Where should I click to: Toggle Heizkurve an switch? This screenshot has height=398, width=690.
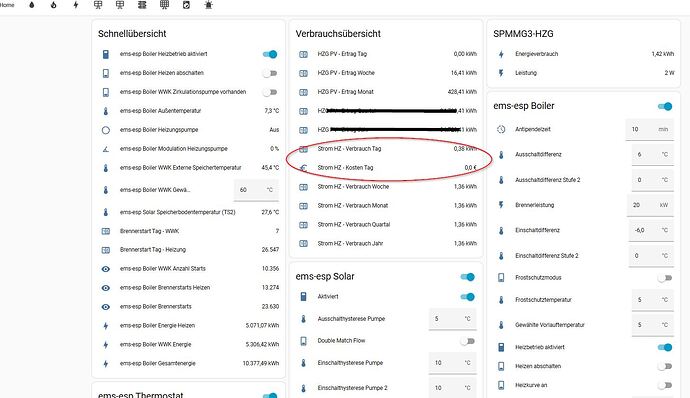tap(665, 385)
